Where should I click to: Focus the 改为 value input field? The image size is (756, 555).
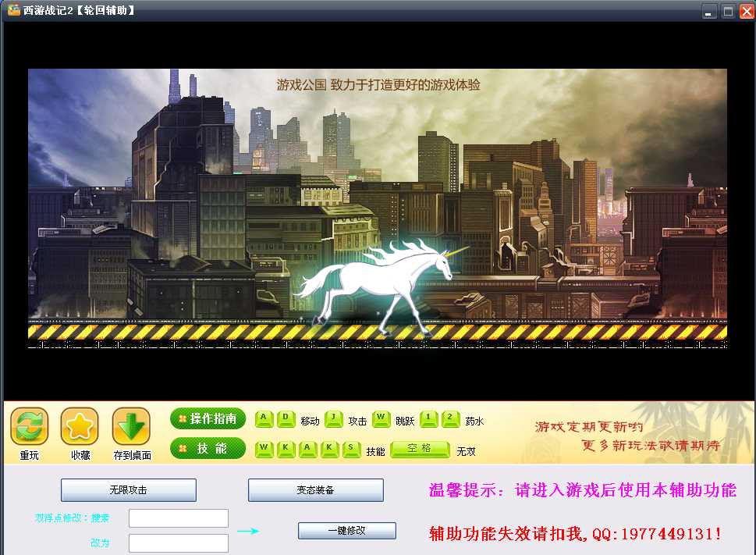(x=179, y=543)
